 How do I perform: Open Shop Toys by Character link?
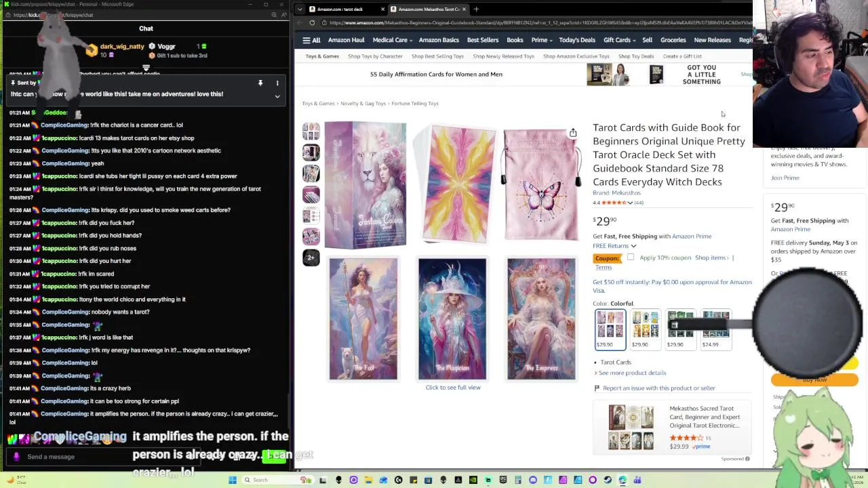375,56
